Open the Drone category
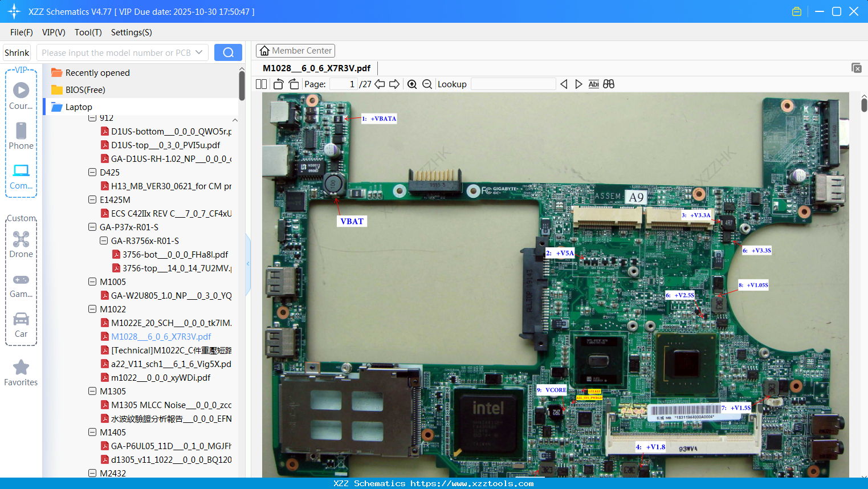Image resolution: width=868 pixels, height=489 pixels. [21, 244]
